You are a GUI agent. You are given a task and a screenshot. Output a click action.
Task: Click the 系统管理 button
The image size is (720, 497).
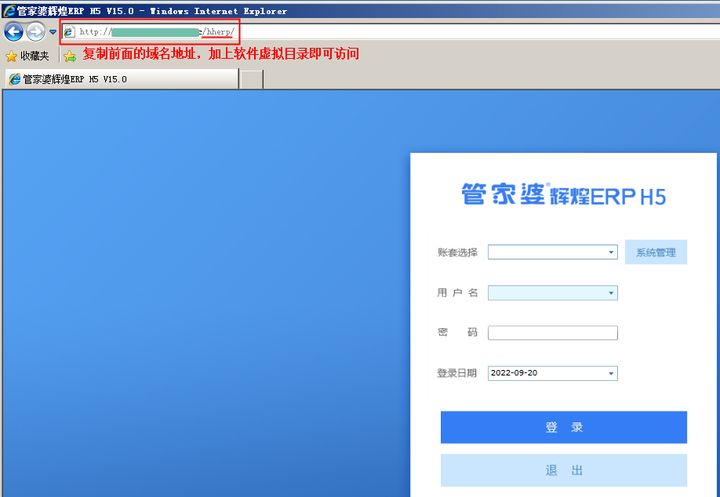[x=656, y=252]
